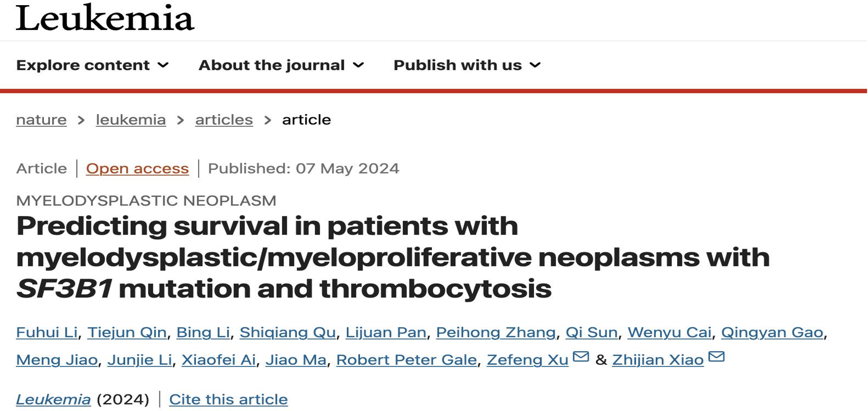Expand the Explore content dropdown
Screen dimensions: 868x411
pos(92,65)
